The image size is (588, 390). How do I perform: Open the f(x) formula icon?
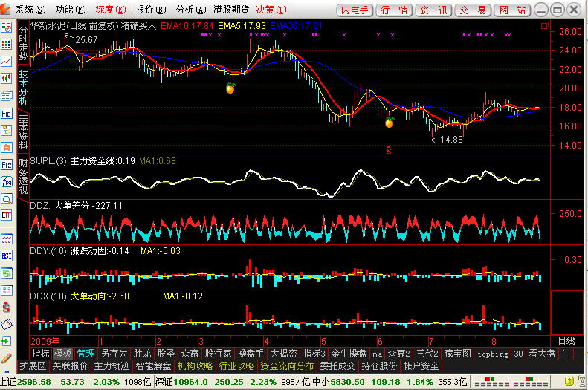7,182
